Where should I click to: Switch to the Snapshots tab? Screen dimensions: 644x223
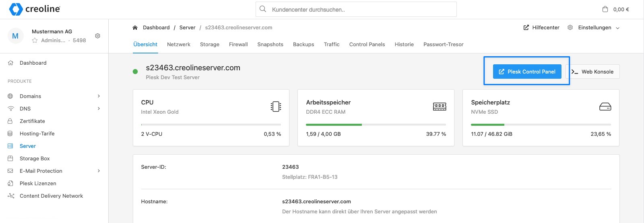(270, 44)
